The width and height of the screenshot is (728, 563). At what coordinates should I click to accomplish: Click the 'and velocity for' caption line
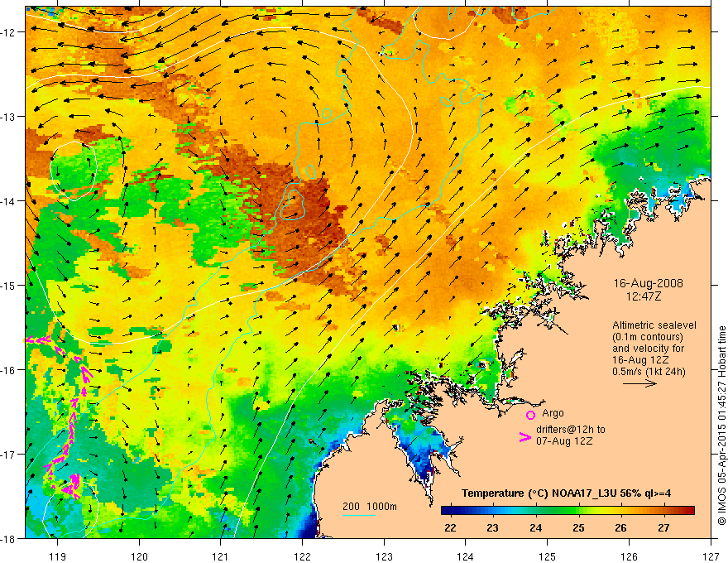pyautogui.click(x=648, y=349)
